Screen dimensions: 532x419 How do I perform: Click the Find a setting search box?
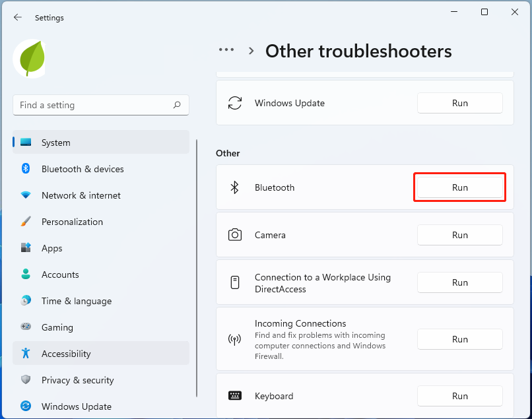[101, 105]
